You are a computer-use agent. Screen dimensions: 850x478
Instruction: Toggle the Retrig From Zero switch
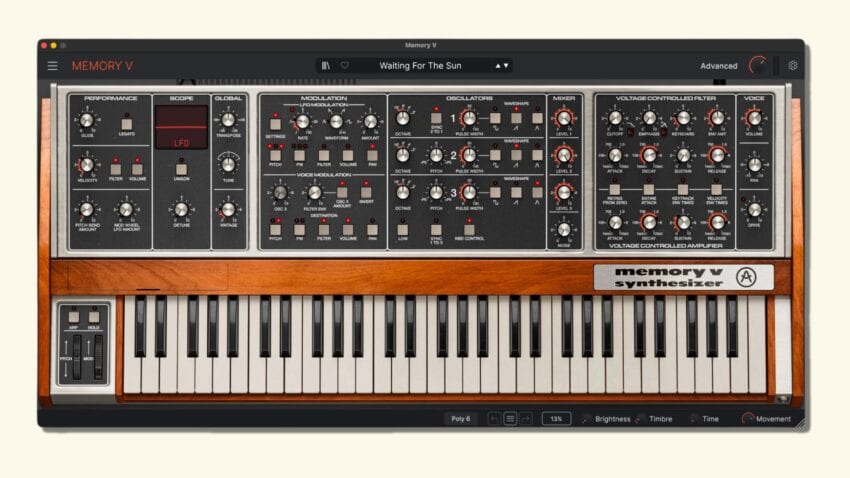(615, 189)
